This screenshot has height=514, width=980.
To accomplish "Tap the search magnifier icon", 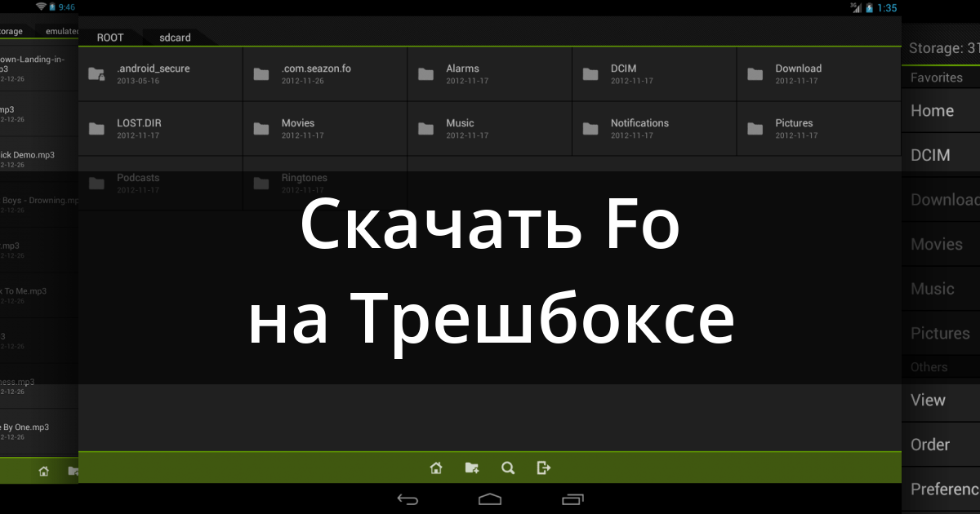I will point(508,467).
